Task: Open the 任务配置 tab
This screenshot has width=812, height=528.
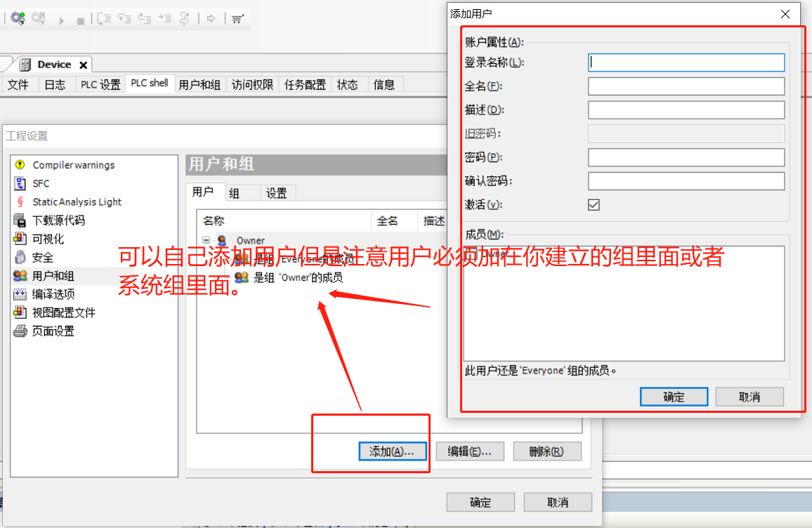Action: pyautogui.click(x=305, y=84)
